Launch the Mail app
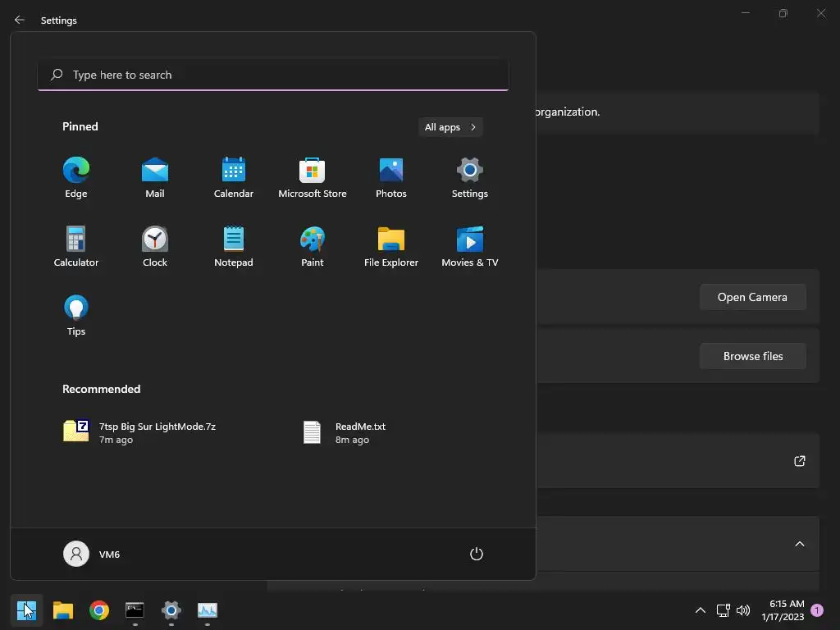 pos(155,177)
